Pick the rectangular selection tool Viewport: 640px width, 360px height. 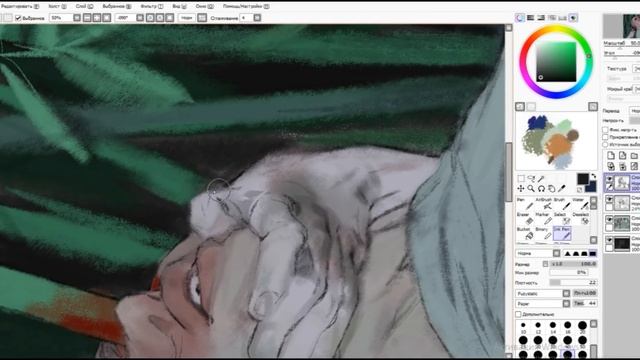point(521,179)
